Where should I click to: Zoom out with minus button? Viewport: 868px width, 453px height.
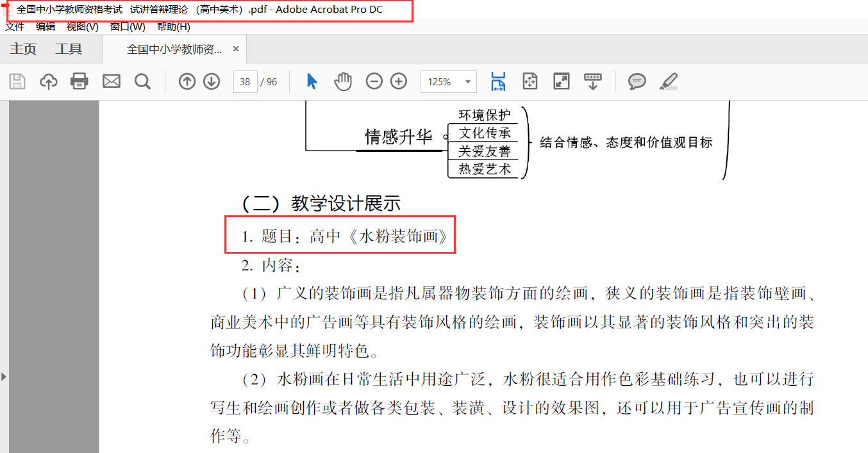point(374,81)
